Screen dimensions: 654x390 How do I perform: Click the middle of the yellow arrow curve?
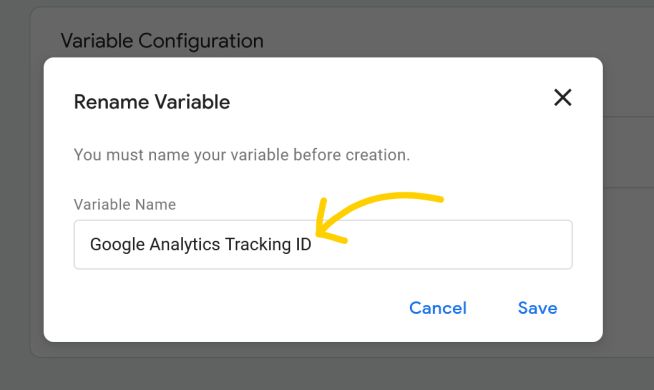375,199
